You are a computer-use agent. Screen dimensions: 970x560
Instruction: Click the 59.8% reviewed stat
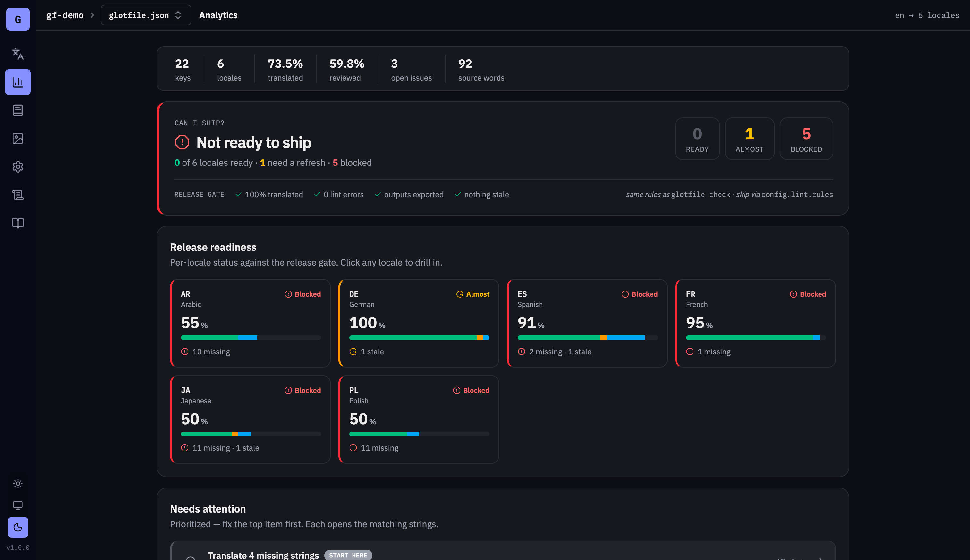click(x=346, y=69)
